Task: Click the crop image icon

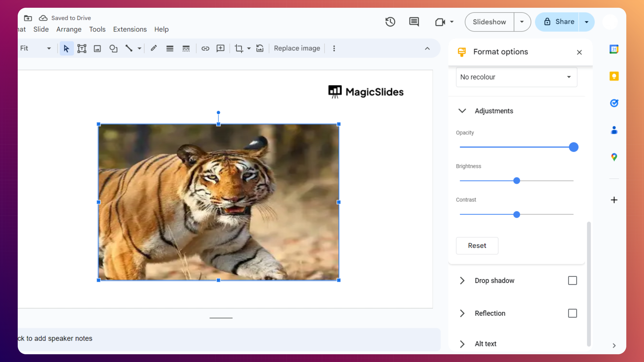Action: (x=239, y=49)
